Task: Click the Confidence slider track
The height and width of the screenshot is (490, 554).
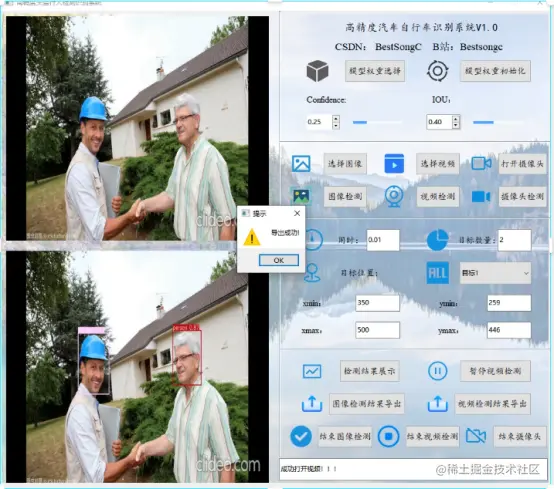Action: pyautogui.click(x=377, y=122)
